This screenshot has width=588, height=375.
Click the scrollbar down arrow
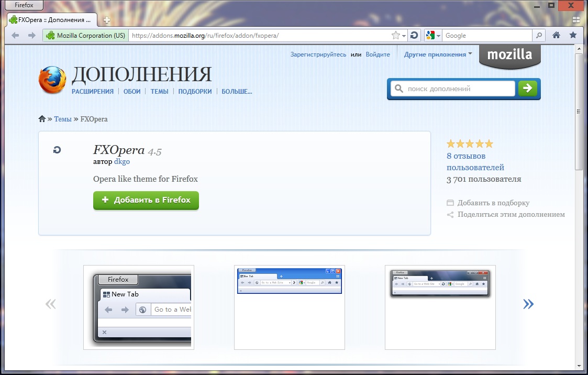(579, 366)
